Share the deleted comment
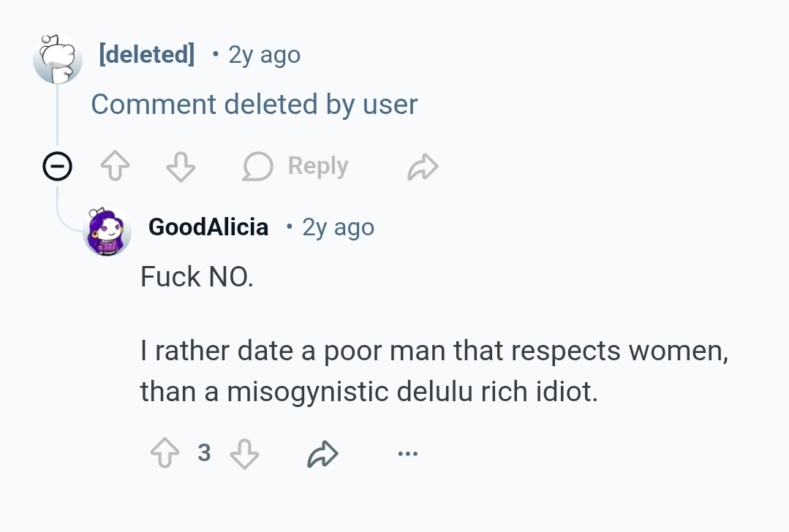The image size is (789, 532). (422, 168)
